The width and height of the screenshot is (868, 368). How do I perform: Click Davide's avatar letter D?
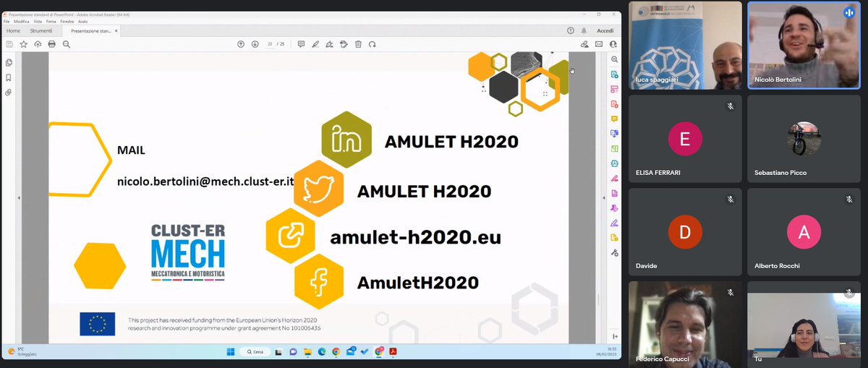pos(685,233)
